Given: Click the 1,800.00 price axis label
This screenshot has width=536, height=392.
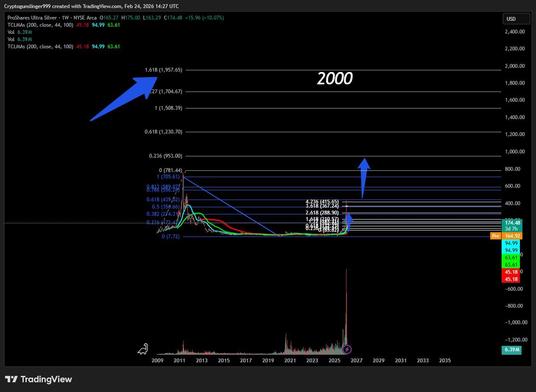Looking at the screenshot, I should [515, 83].
